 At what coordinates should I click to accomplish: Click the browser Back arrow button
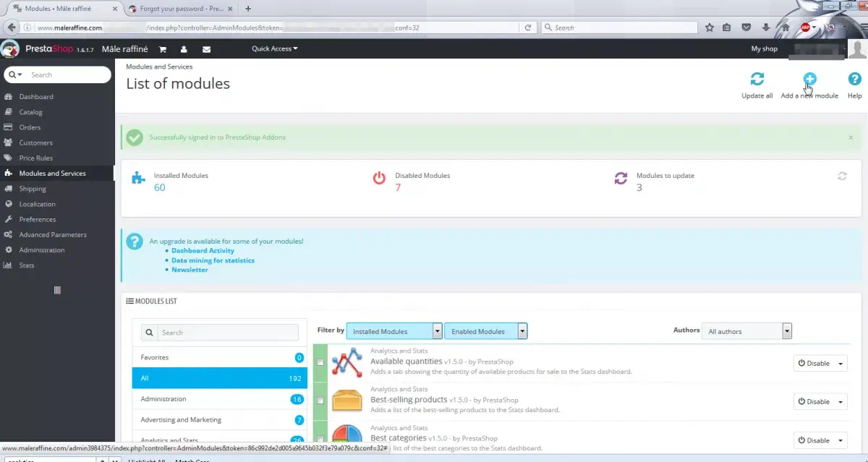coord(10,27)
